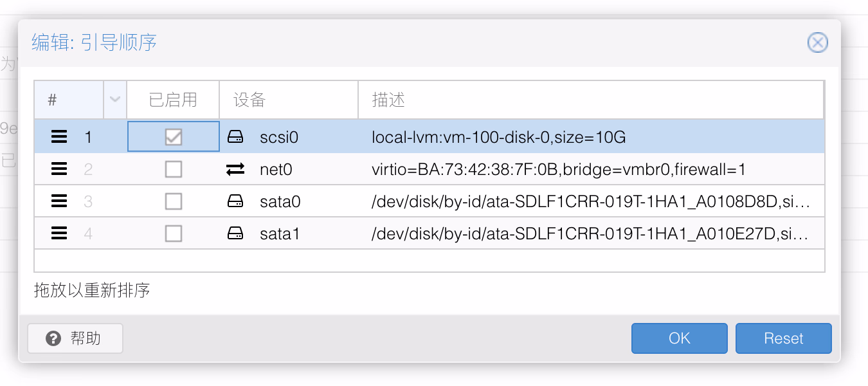Click the 设备 column header
868x386 pixels.
pyautogui.click(x=287, y=100)
